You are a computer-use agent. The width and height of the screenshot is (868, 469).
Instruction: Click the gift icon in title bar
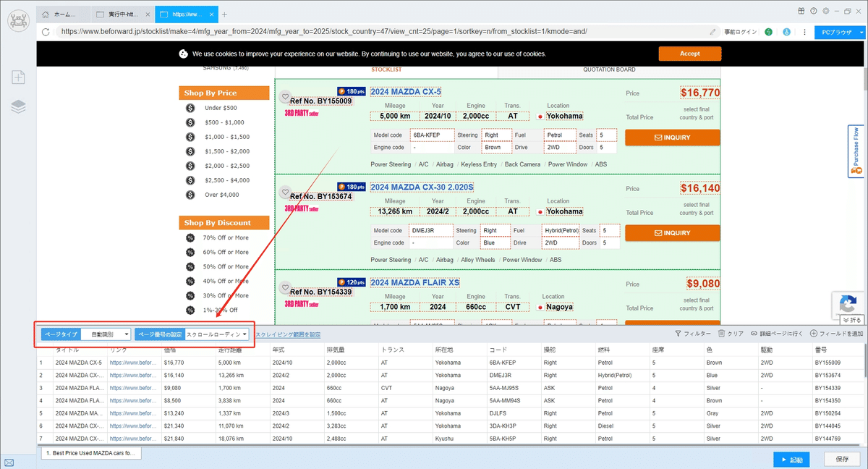[801, 11]
